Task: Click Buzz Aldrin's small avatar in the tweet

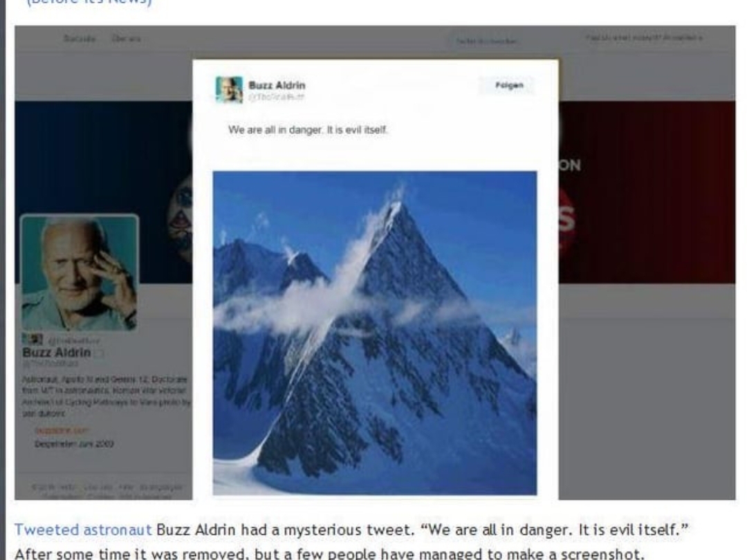Action: coord(229,89)
